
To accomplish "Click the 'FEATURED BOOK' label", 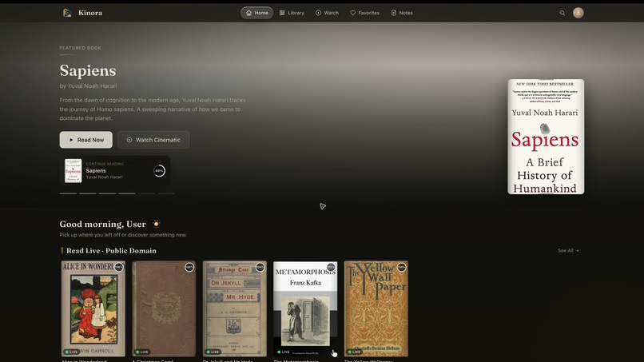I will (80, 48).
